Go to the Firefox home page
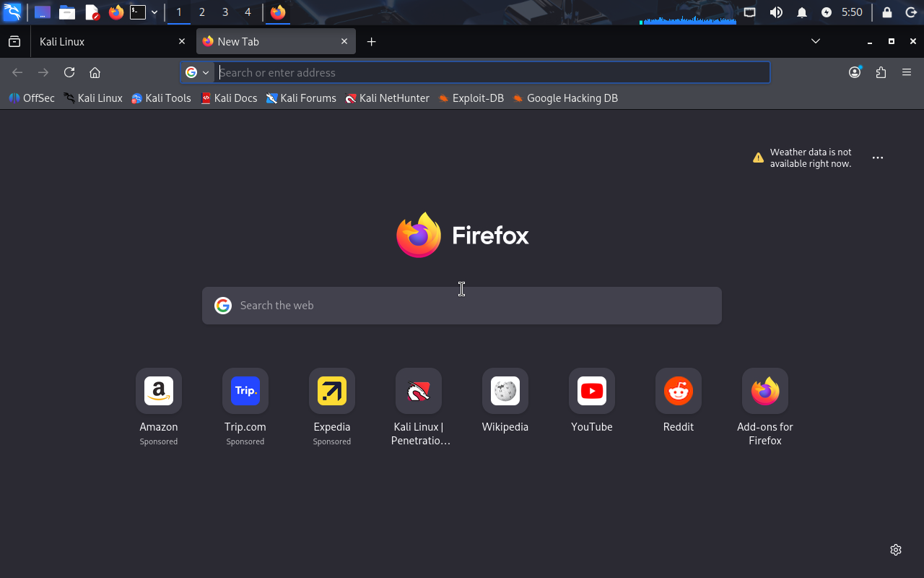This screenshot has height=578, width=924. pyautogui.click(x=95, y=72)
